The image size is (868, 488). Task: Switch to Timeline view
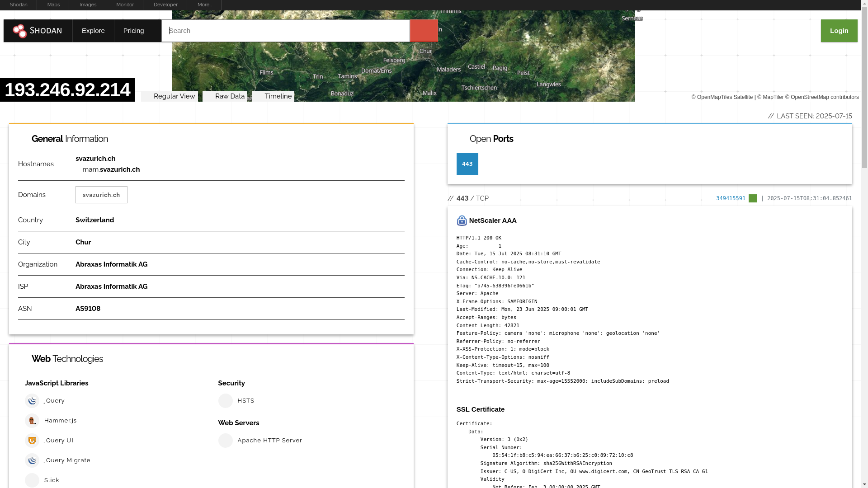(273, 96)
